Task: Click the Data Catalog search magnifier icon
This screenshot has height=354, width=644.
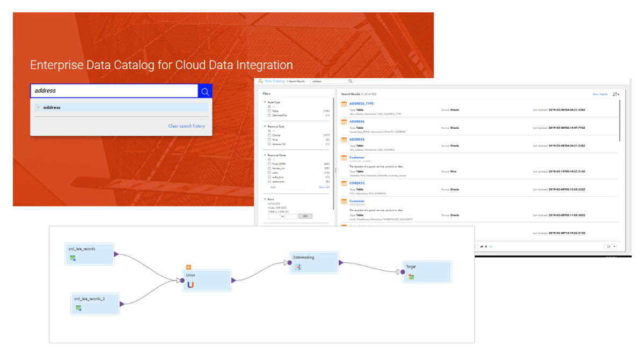Action: (x=351, y=82)
